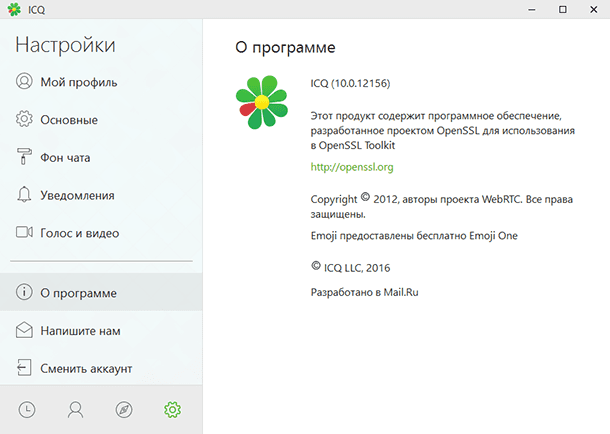Screen dimensions: 610x434
Task: Click the info icon beside О программе
Action: [x=24, y=292]
